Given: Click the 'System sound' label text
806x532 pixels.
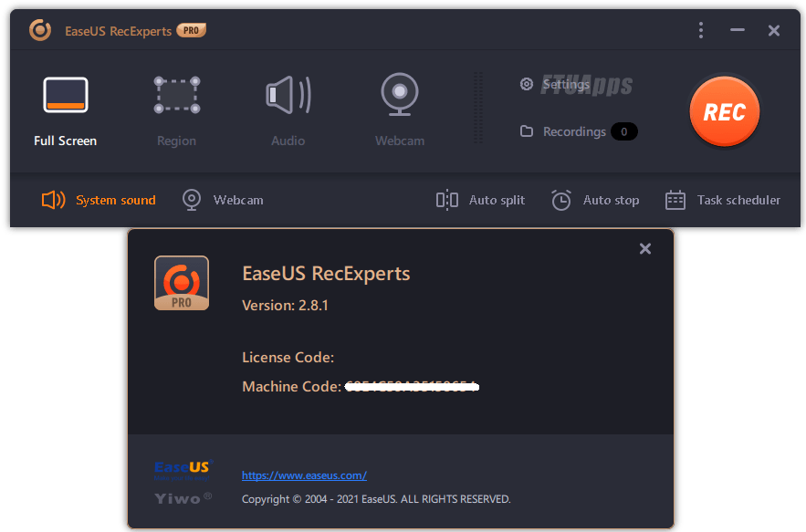Looking at the screenshot, I should click(x=116, y=200).
